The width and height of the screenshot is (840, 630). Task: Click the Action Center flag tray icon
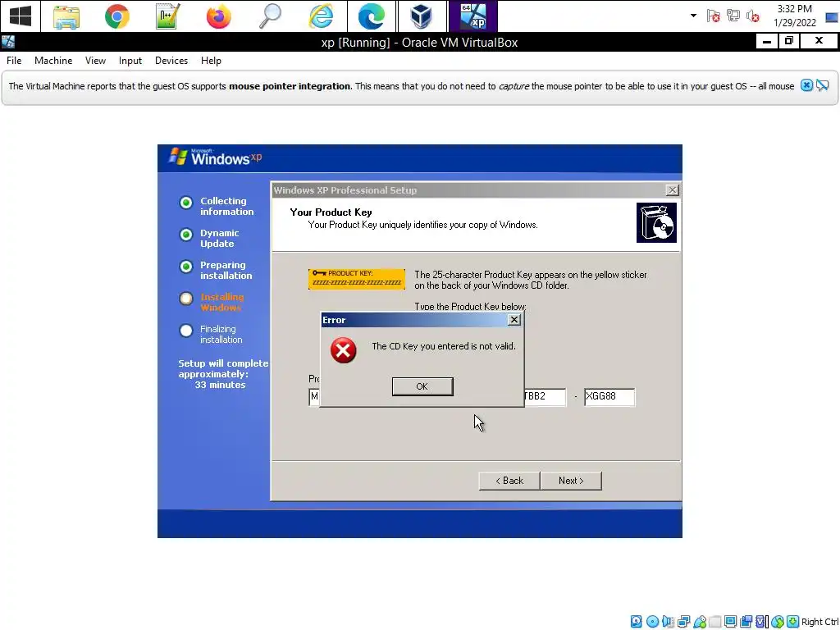(x=713, y=16)
